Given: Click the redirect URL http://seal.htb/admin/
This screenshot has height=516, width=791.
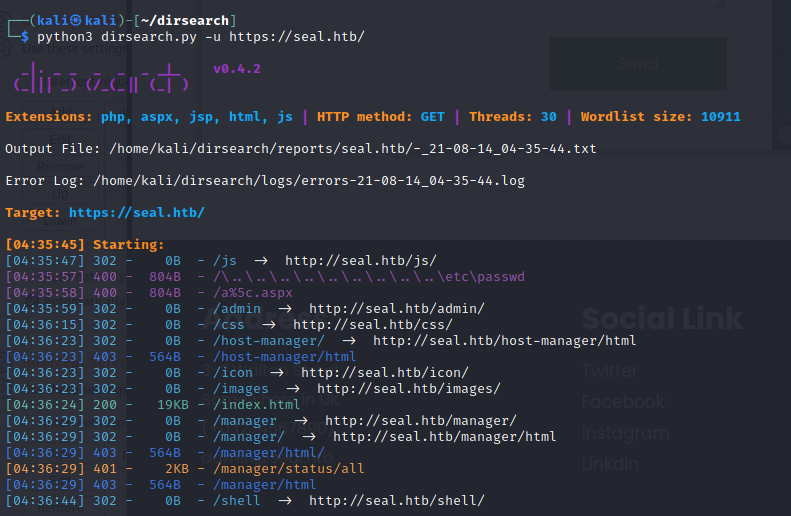Looking at the screenshot, I should [396, 309].
